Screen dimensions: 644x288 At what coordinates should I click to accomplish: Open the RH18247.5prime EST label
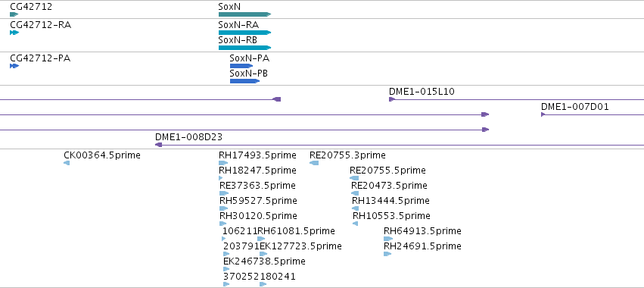click(x=257, y=171)
